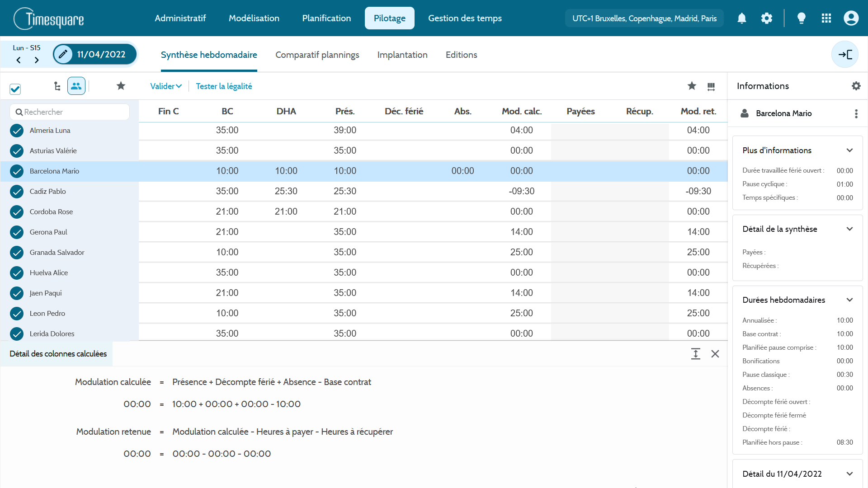Go to next week arrow

click(37, 60)
